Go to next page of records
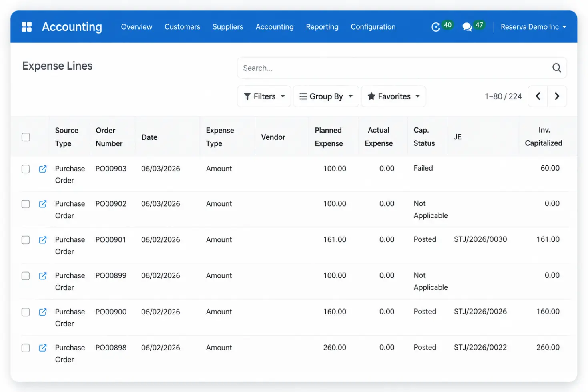Image resolution: width=588 pixels, height=392 pixels. pos(557,96)
